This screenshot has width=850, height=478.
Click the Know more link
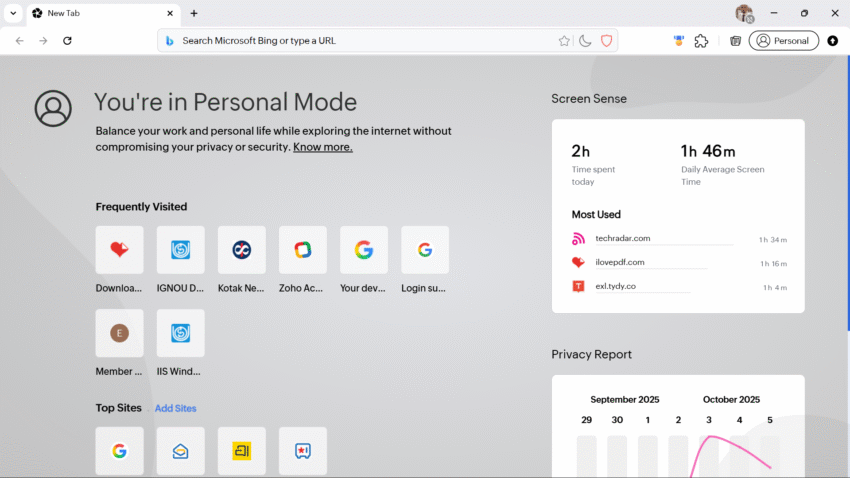(322, 147)
